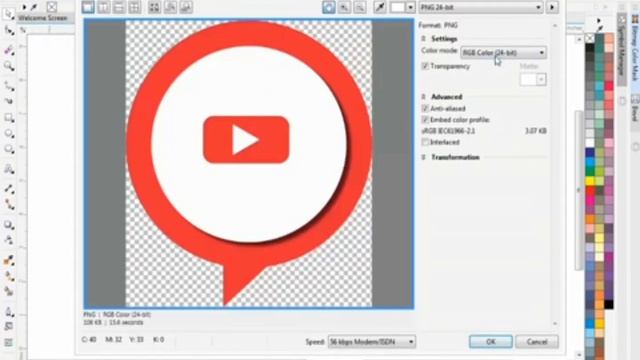Select the Shape tool in toolbox
640x360 pixels.
point(9,31)
